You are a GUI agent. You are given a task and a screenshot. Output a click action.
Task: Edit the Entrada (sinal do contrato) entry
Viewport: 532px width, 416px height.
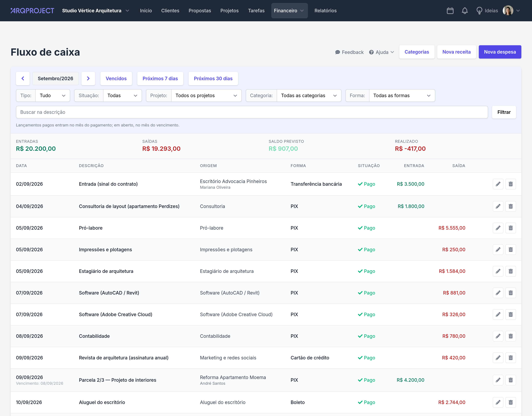(x=498, y=184)
